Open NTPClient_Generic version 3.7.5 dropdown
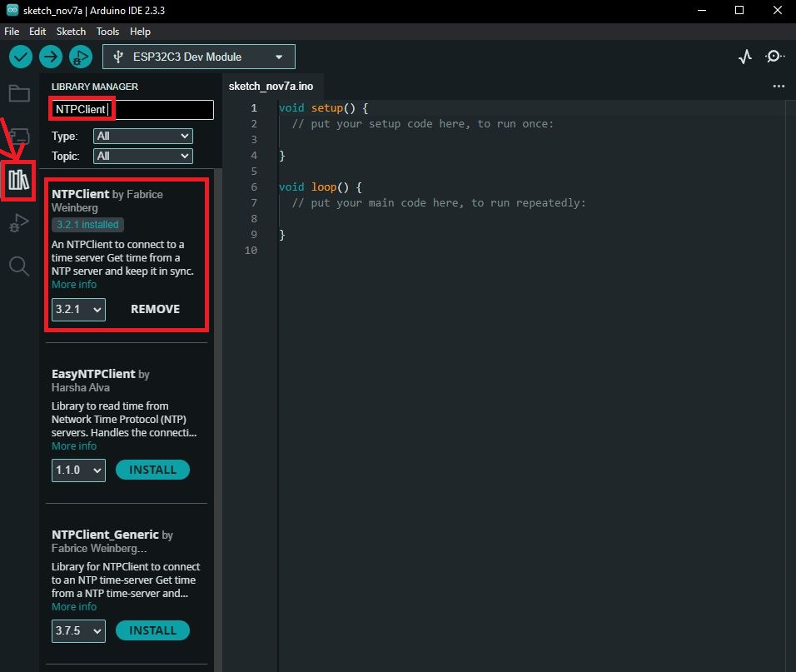The height and width of the screenshot is (672, 796). 78,630
